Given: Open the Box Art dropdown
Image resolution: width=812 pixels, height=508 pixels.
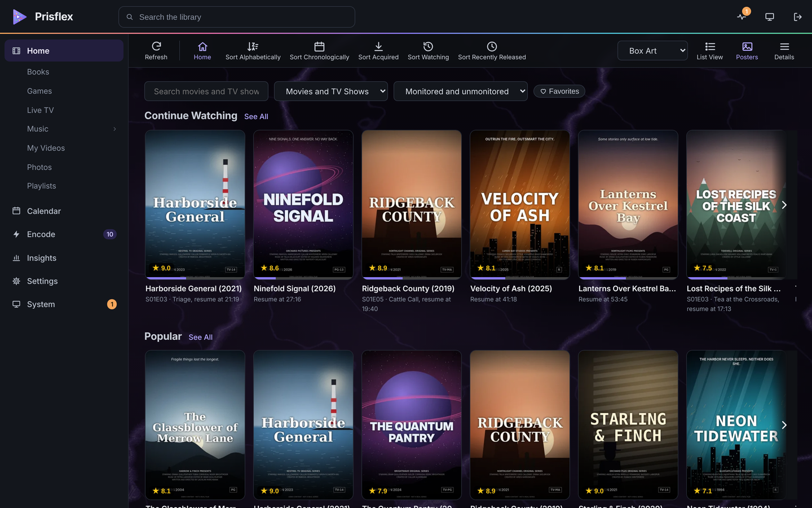Looking at the screenshot, I should coord(652,51).
